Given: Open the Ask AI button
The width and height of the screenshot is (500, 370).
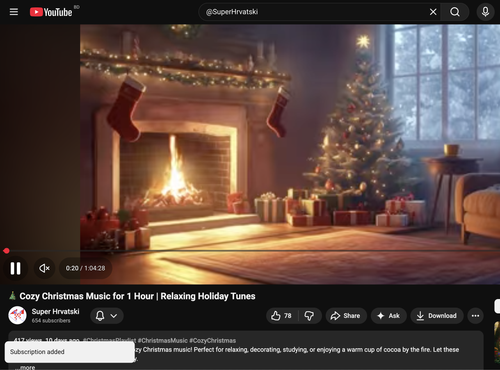Looking at the screenshot, I should click(389, 316).
